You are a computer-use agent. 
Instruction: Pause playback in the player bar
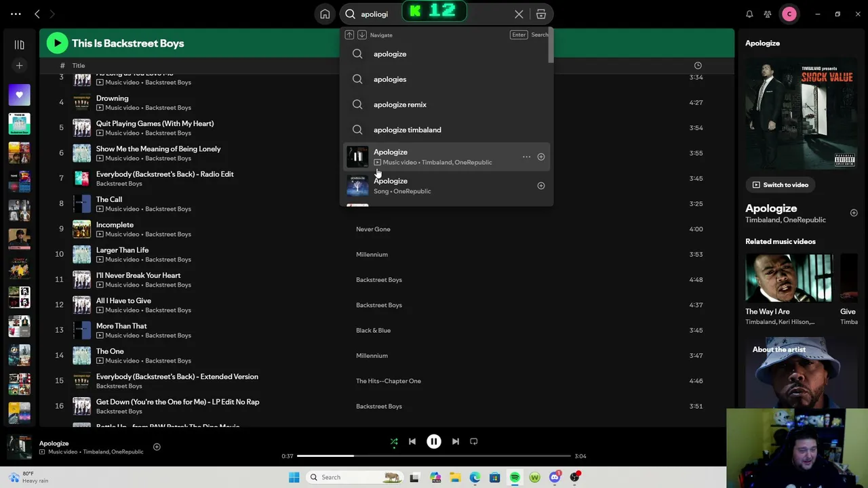click(x=434, y=442)
